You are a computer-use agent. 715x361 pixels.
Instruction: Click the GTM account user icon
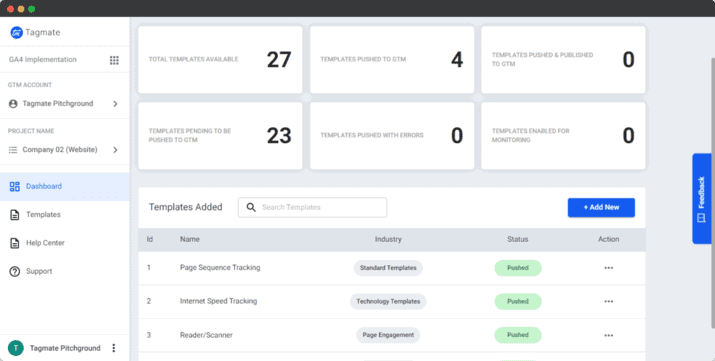pyautogui.click(x=13, y=104)
